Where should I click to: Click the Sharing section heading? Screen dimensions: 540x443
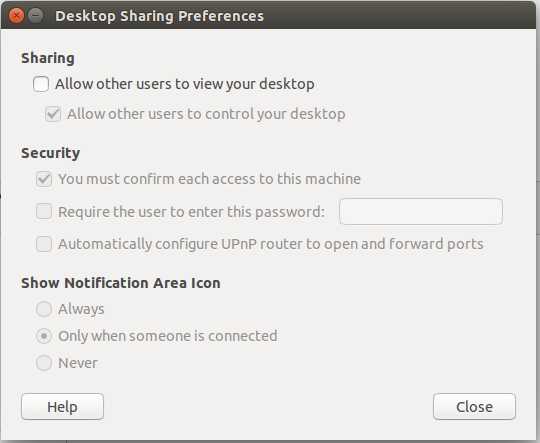tap(48, 58)
